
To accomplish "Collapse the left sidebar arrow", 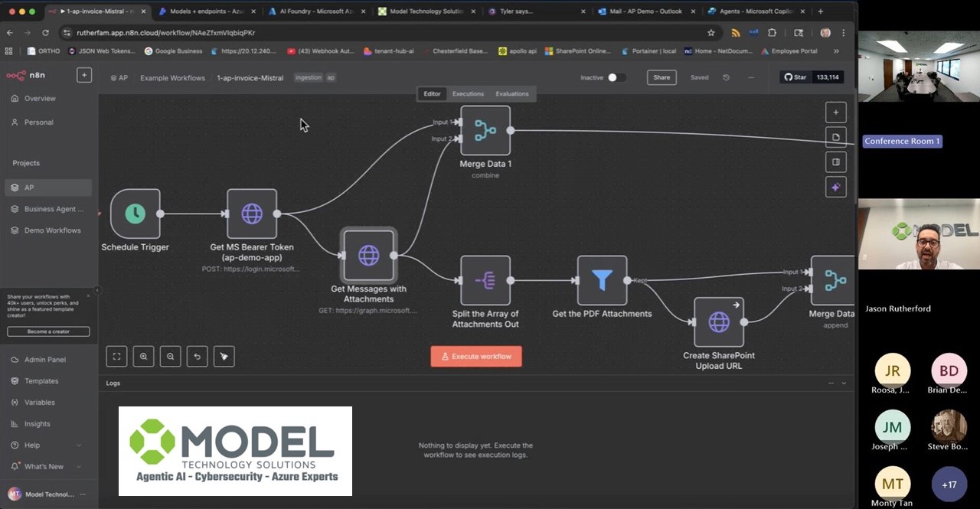I will click(x=96, y=290).
